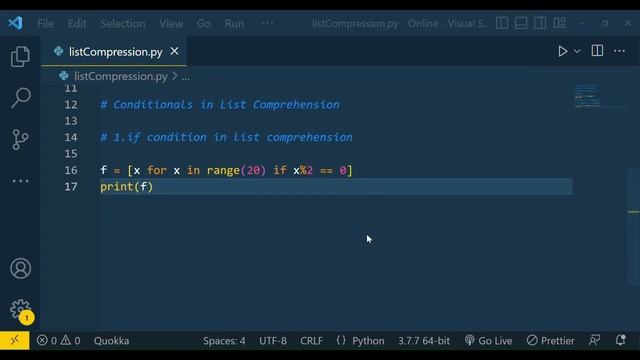Close the listCompression.py tab
Viewport: 640px width, 360px height.
pos(174,51)
